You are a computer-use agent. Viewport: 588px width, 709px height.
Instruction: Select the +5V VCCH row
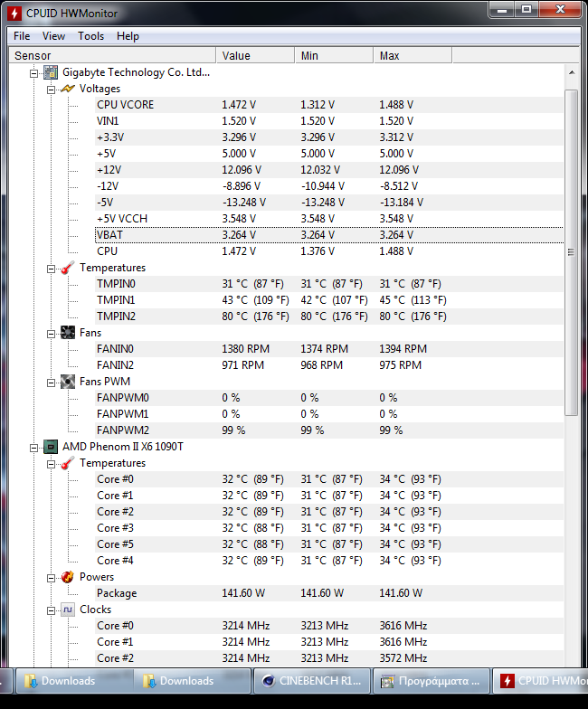[x=329, y=219]
